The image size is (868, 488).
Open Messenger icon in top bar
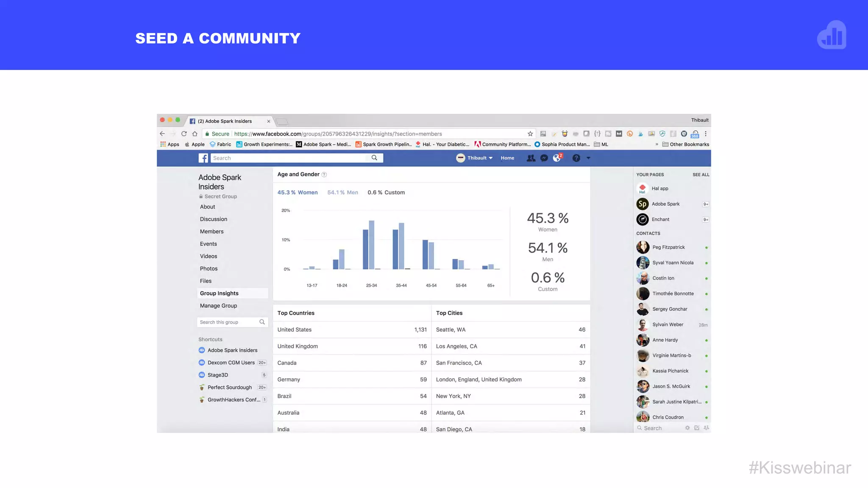(544, 158)
